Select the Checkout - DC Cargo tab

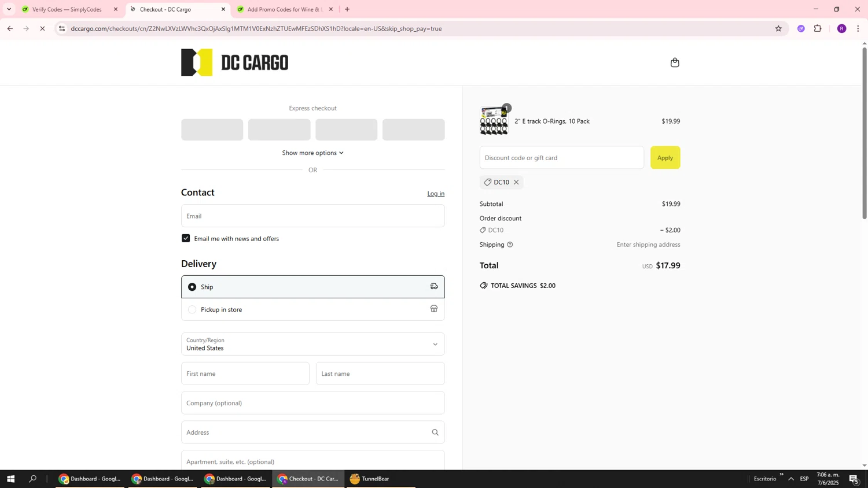[175, 9]
